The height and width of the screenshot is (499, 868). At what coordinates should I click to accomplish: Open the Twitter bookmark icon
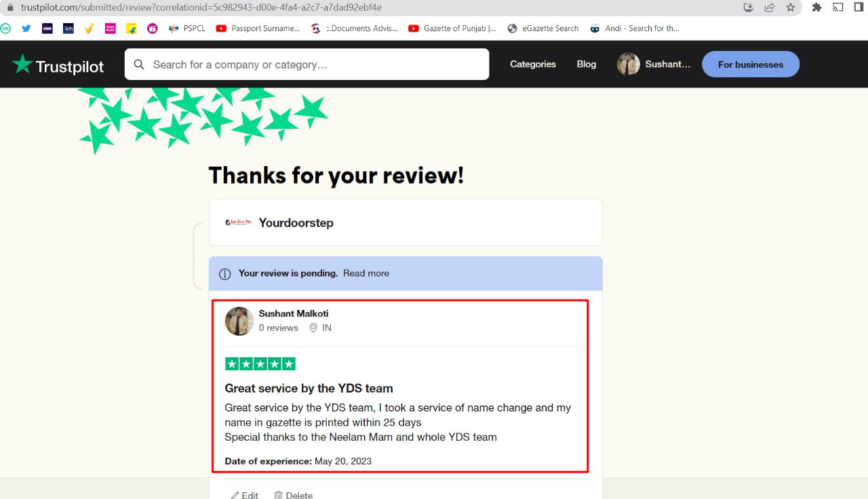pos(26,28)
